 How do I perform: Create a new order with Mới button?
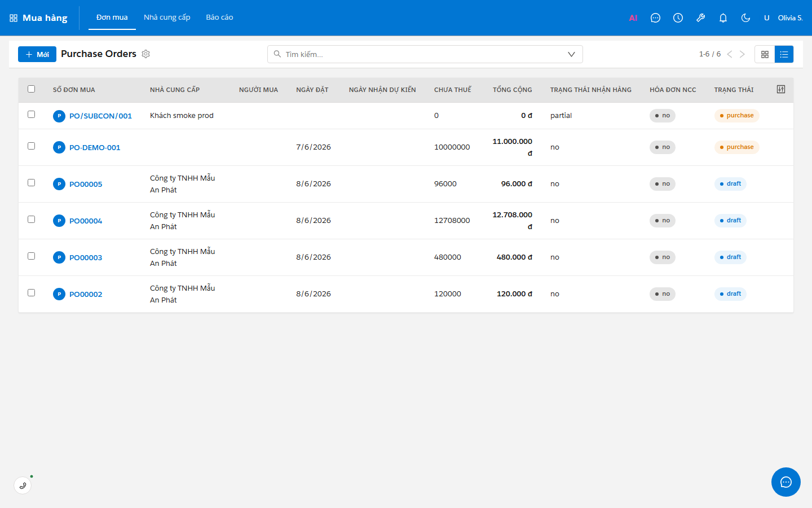(x=37, y=54)
